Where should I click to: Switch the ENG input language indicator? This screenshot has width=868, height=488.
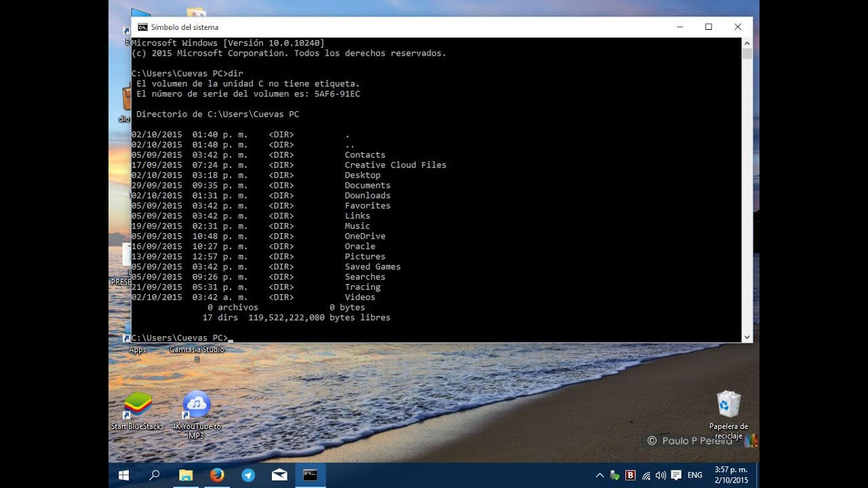[x=695, y=476]
